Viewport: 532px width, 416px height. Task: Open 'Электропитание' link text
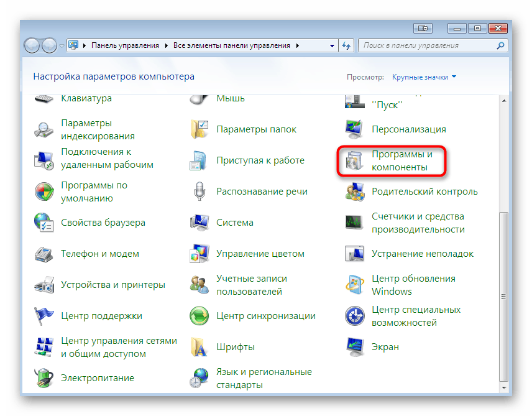click(98, 378)
